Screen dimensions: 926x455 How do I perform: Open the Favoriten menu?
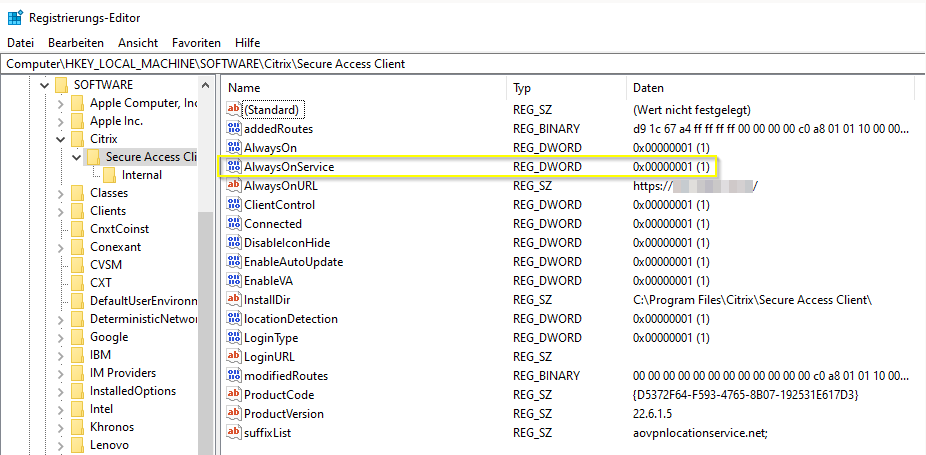click(196, 43)
